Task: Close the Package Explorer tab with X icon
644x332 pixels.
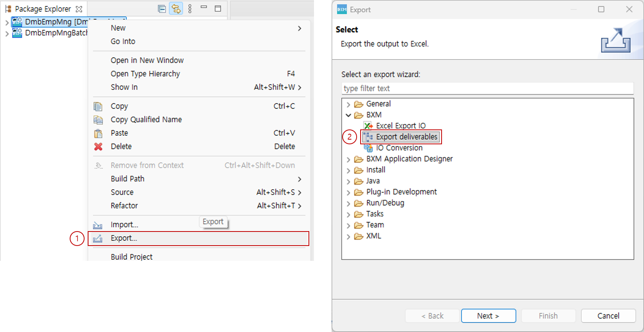Action: point(79,9)
